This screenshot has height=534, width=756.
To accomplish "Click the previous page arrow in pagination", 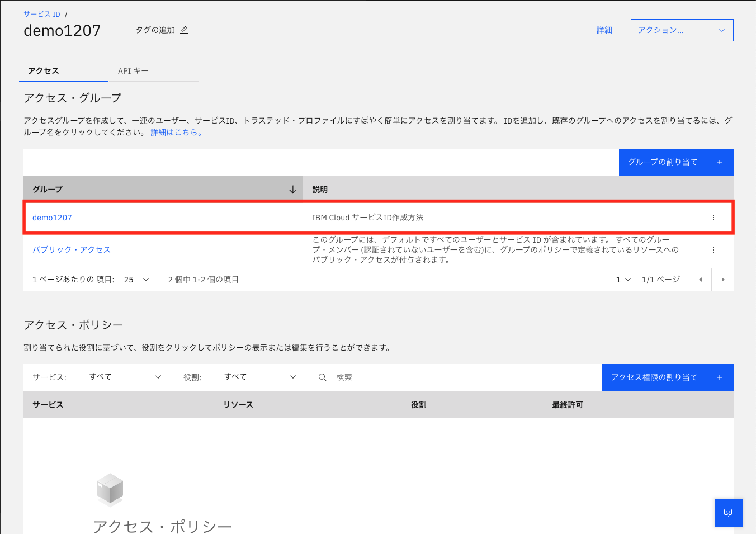I will tap(700, 280).
